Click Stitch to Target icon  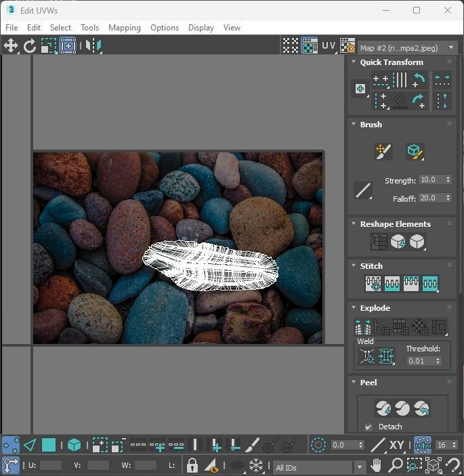pyautogui.click(x=373, y=284)
